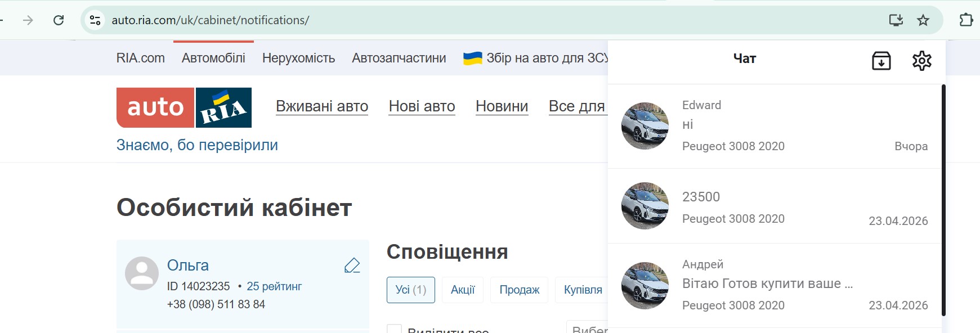Go to RIA.com link
The width and height of the screenshot is (980, 333).
[141, 58]
